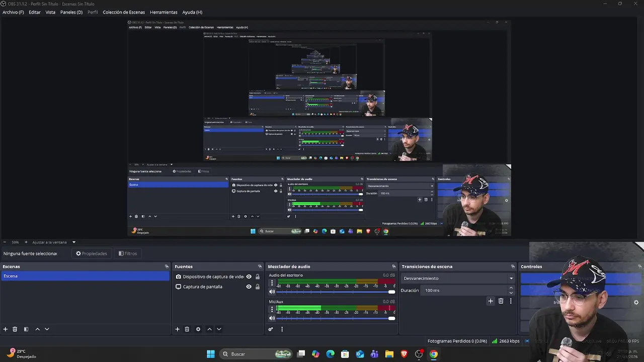The height and width of the screenshot is (362, 644).
Task: Undock the Mezclador de audio panel
Action: (x=393, y=266)
